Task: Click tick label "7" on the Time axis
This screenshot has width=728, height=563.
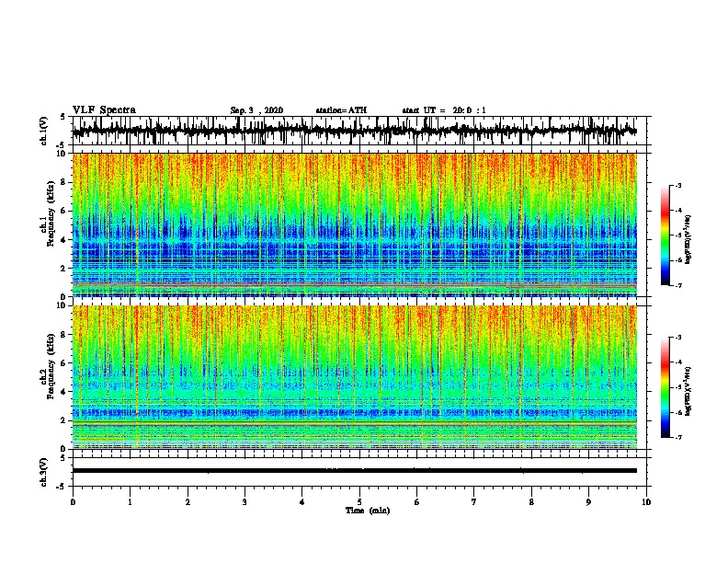Action: pos(474,502)
